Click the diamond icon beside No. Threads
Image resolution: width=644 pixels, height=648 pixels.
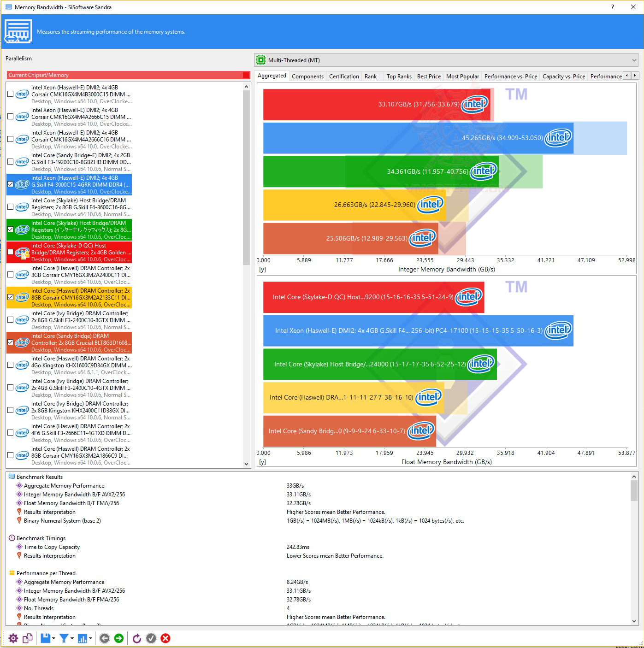pyautogui.click(x=19, y=608)
